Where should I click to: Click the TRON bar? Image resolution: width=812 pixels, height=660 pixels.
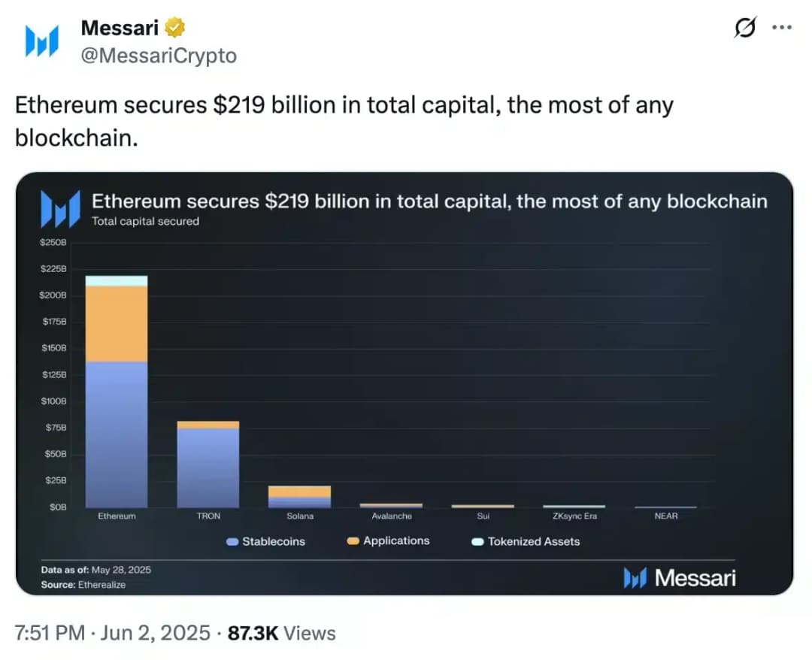coord(208,465)
